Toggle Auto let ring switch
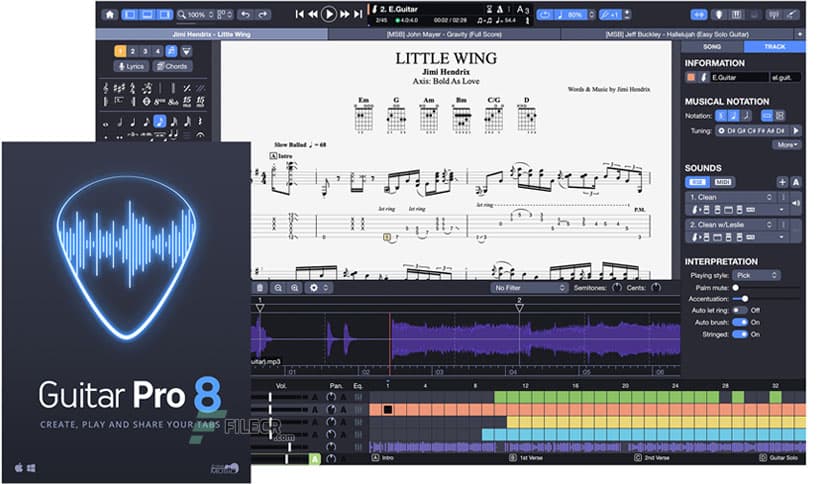Screen dimensions: 836x484 click(x=739, y=310)
